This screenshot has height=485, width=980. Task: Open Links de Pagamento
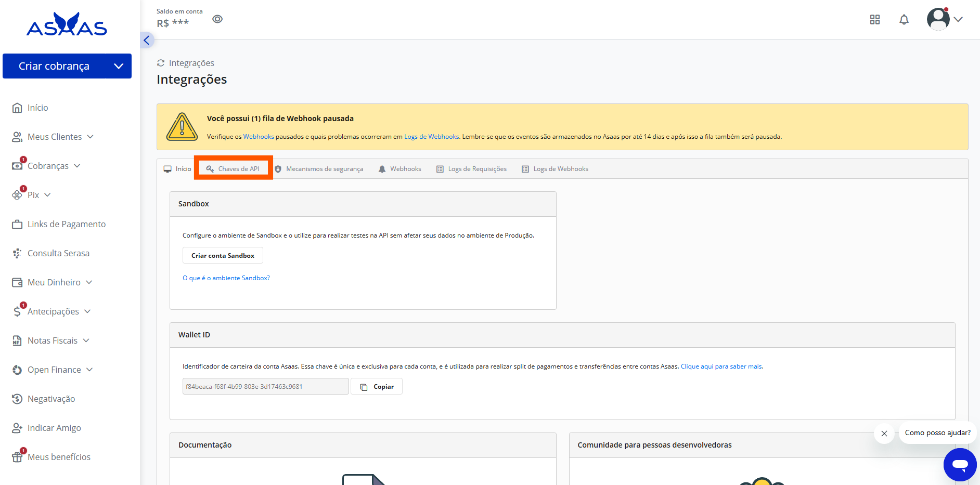pos(67,224)
